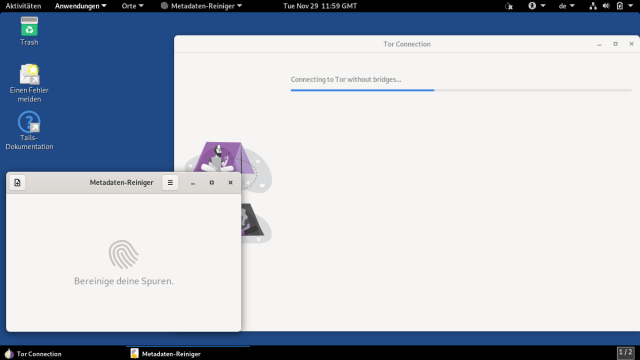Open the accessibility menu dropdown
The width and height of the screenshot is (640, 360).
tap(537, 6)
